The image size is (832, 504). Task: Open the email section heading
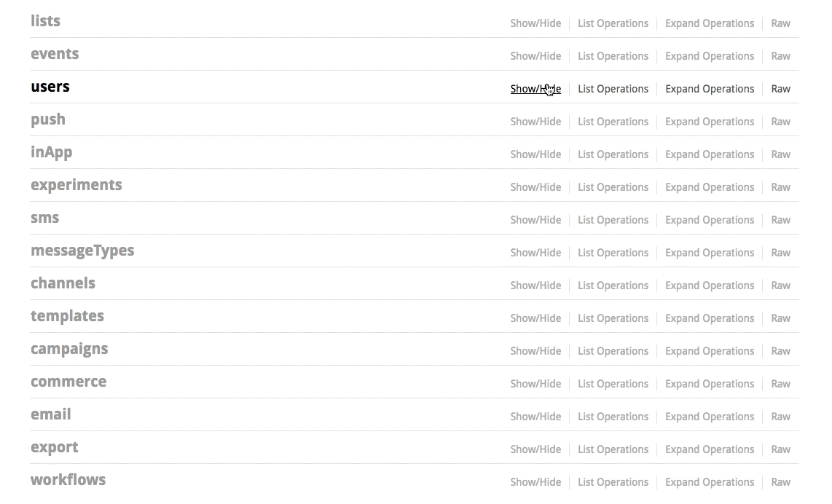(51, 414)
